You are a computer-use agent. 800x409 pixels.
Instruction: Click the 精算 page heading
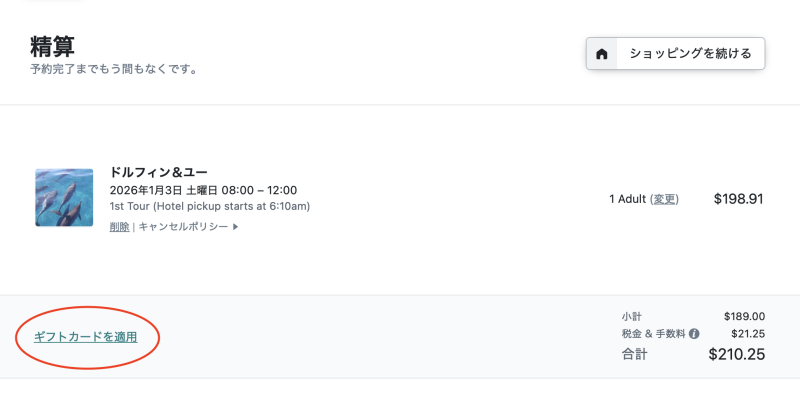(x=53, y=45)
